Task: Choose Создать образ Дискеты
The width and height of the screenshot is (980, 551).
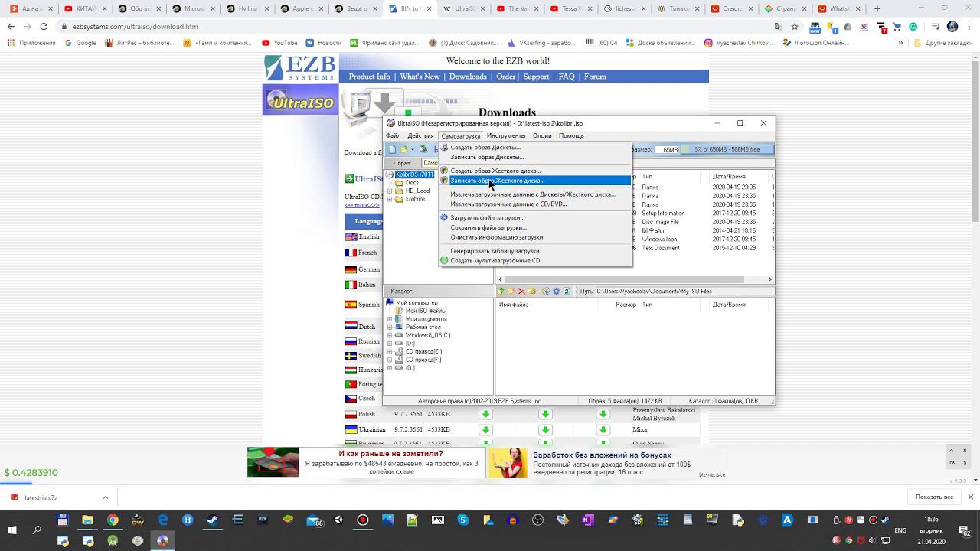Action: pyautogui.click(x=534, y=147)
